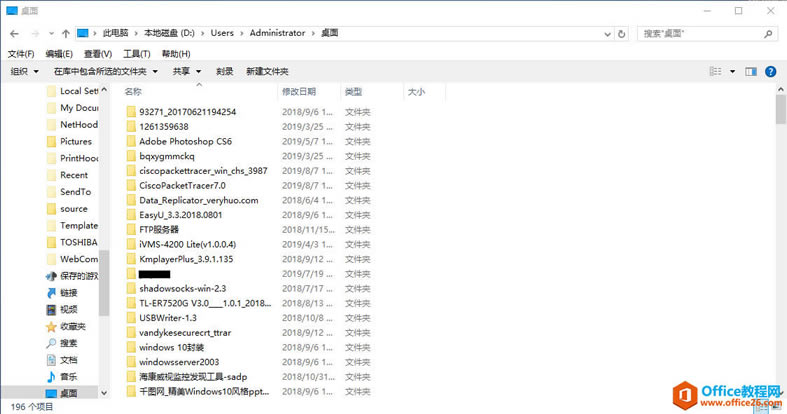
Task: Click the file list vertical scrollbar
Action: (x=780, y=108)
